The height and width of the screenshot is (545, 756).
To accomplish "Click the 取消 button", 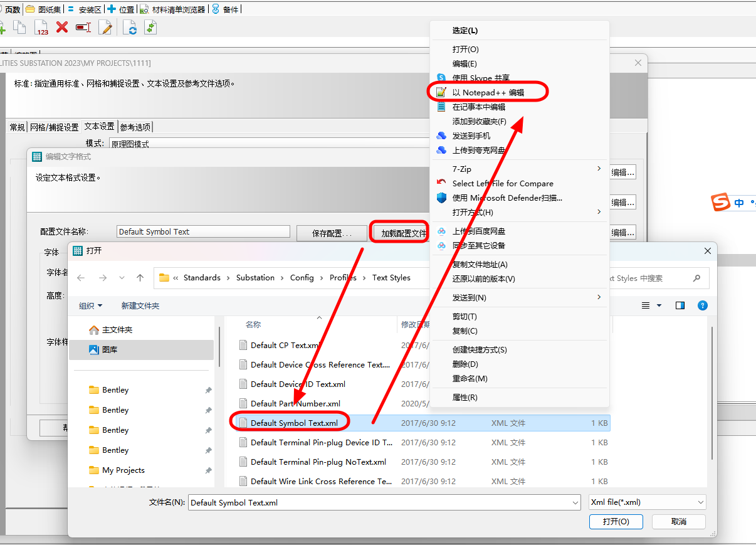I will pyautogui.click(x=679, y=521).
